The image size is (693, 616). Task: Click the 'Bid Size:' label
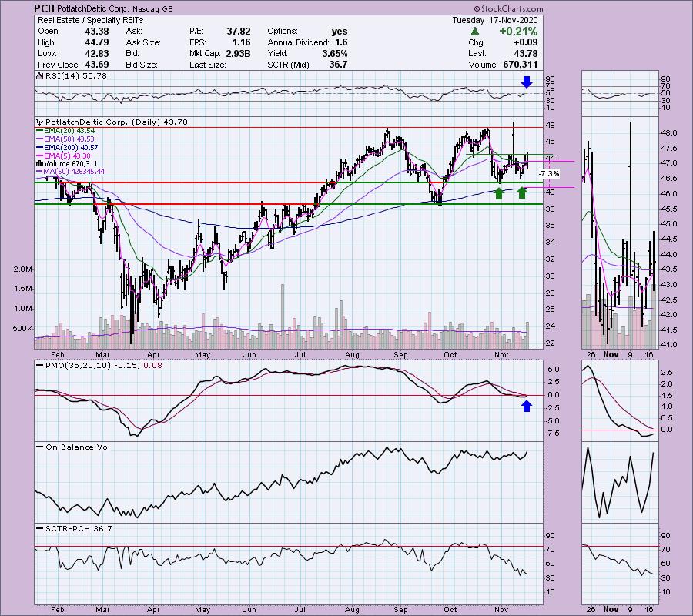coord(142,65)
